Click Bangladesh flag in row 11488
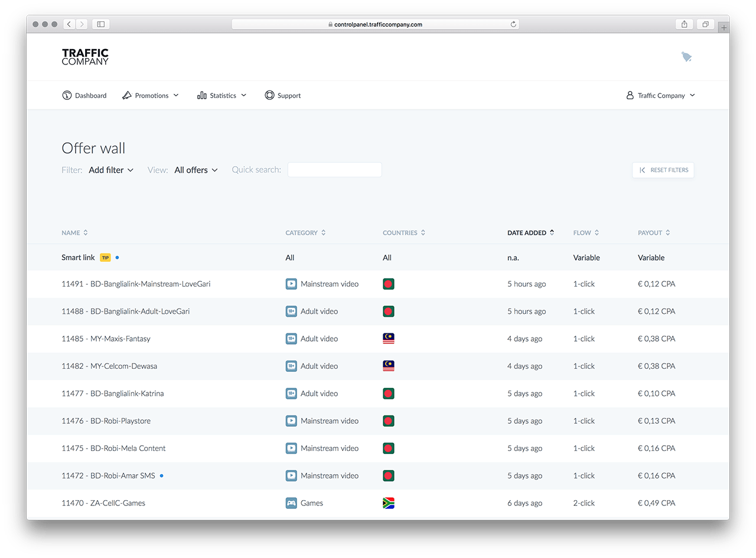This screenshot has width=756, height=558. tap(389, 311)
